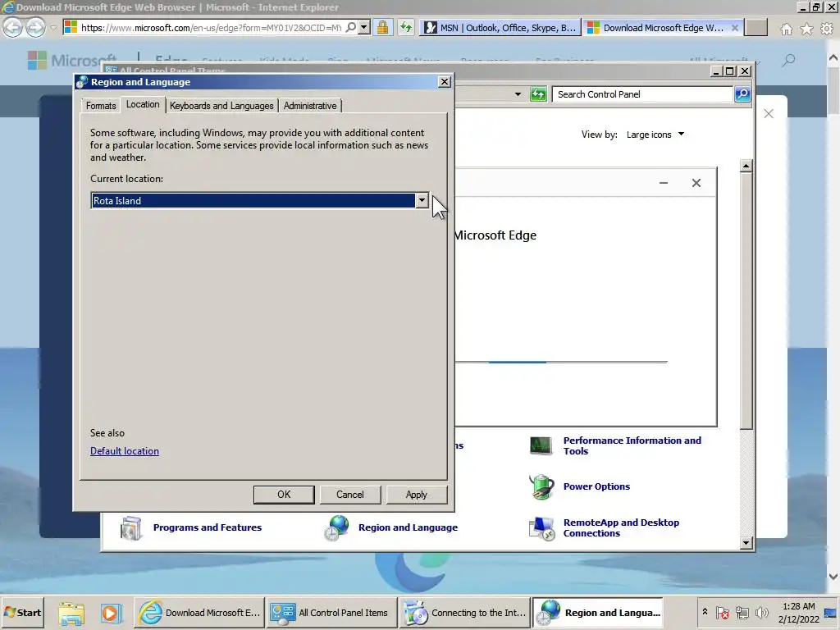Open Performance Information and Tools
The width and height of the screenshot is (840, 630).
632,445
